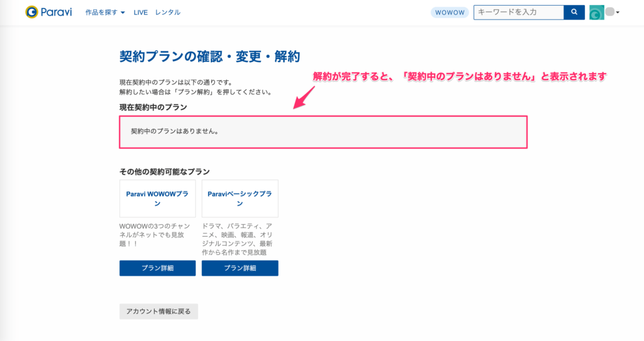
Task: Click the 契約プランの確認・変更・解約 heading
Action: (210, 57)
